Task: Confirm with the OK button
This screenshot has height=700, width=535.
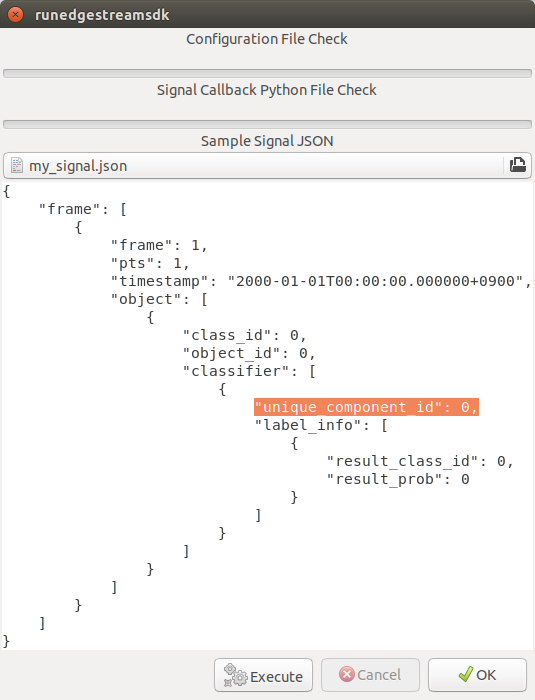Action: 477,675
